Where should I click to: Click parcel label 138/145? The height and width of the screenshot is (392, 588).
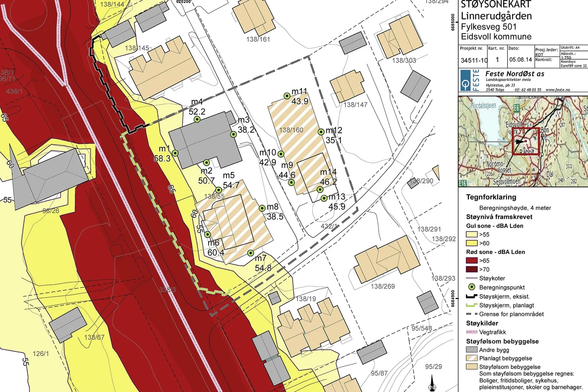pos(137,48)
